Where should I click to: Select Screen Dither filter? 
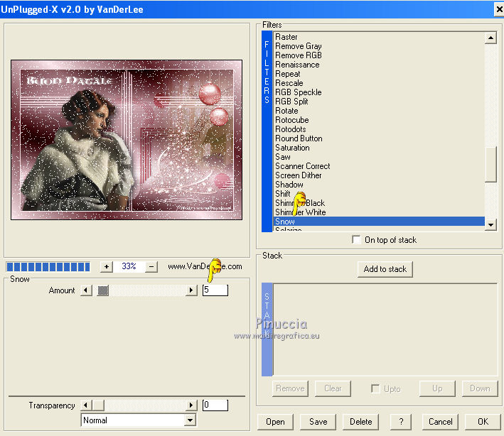(379, 175)
